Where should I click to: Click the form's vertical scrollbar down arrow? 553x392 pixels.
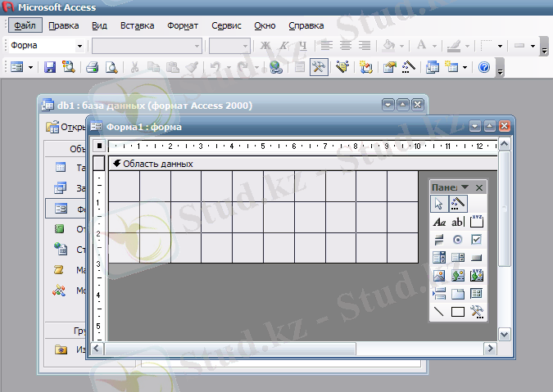tap(505, 334)
